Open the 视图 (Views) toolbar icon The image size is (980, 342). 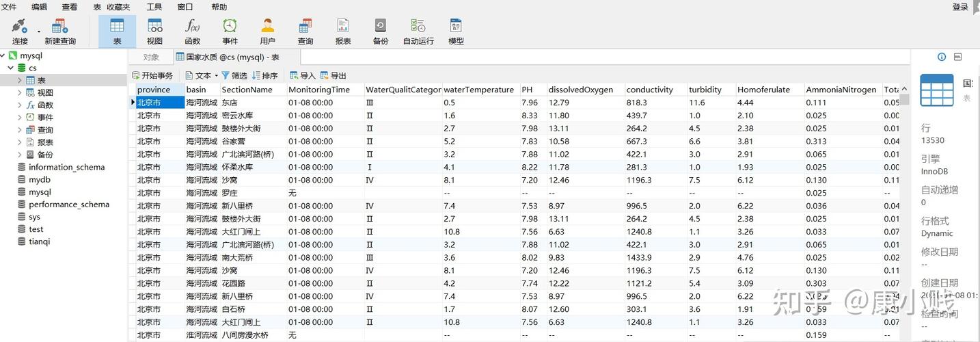coord(155,27)
